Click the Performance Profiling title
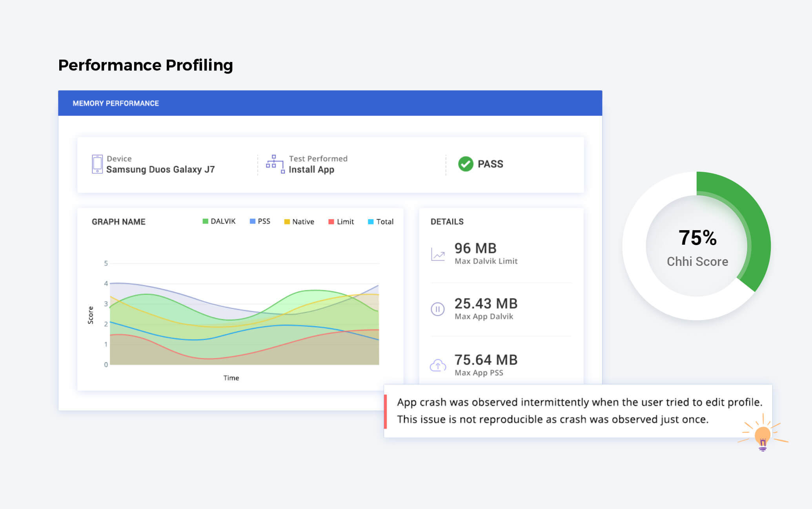This screenshot has height=509, width=812. click(x=146, y=65)
